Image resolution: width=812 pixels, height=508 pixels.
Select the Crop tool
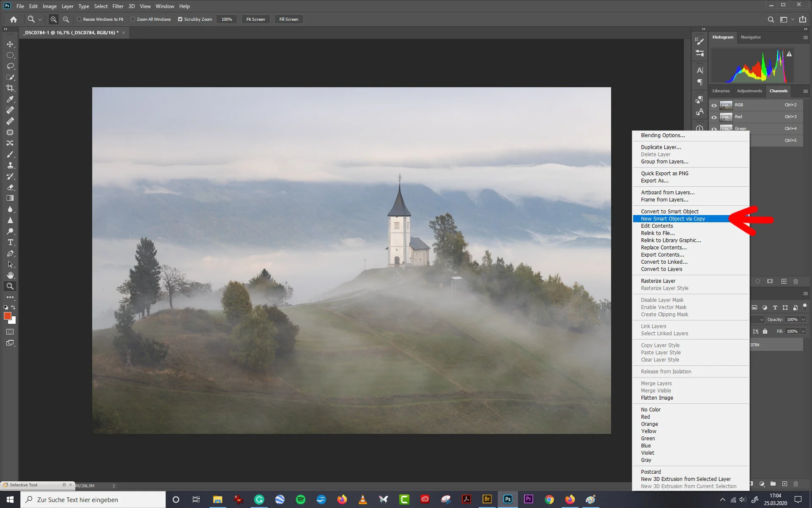coord(10,88)
